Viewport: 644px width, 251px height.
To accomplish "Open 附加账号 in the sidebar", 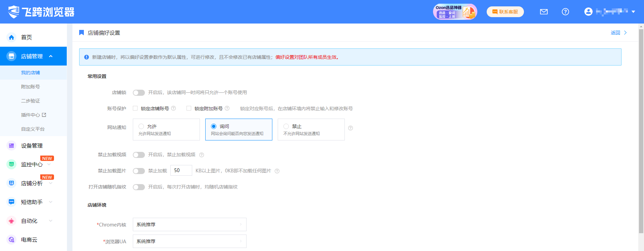I will [31, 87].
